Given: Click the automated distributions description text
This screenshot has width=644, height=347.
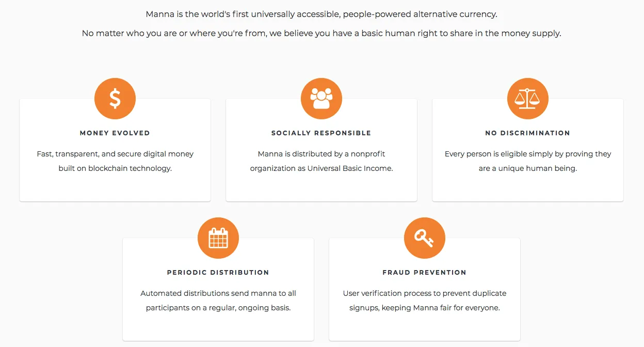Looking at the screenshot, I should (218, 301).
